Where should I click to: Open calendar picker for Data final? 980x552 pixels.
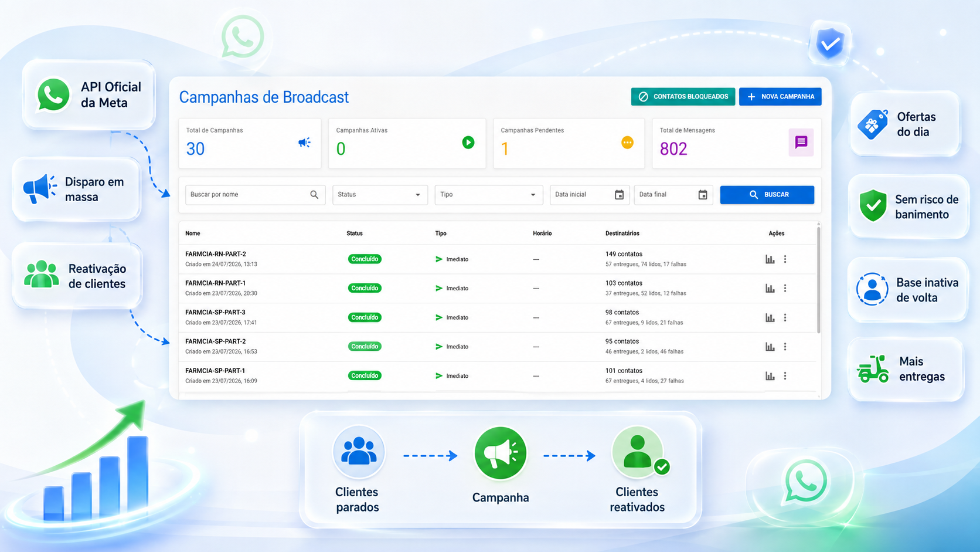pos(703,195)
